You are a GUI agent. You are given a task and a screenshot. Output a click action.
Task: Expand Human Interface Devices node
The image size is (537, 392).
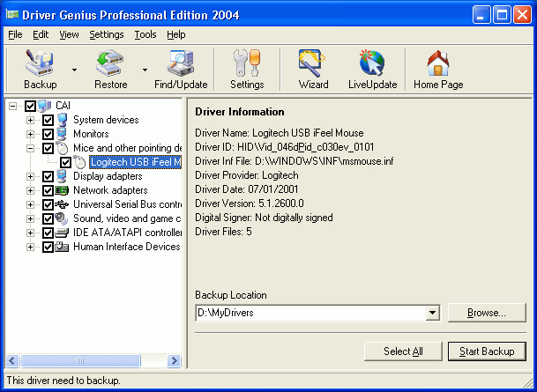pos(30,247)
